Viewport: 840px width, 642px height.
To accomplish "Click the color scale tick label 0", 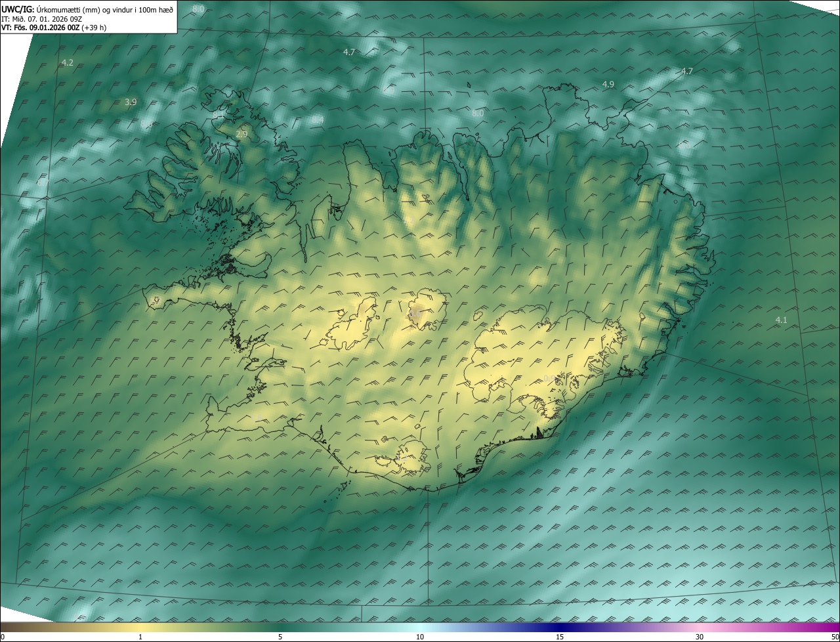I will (3, 637).
